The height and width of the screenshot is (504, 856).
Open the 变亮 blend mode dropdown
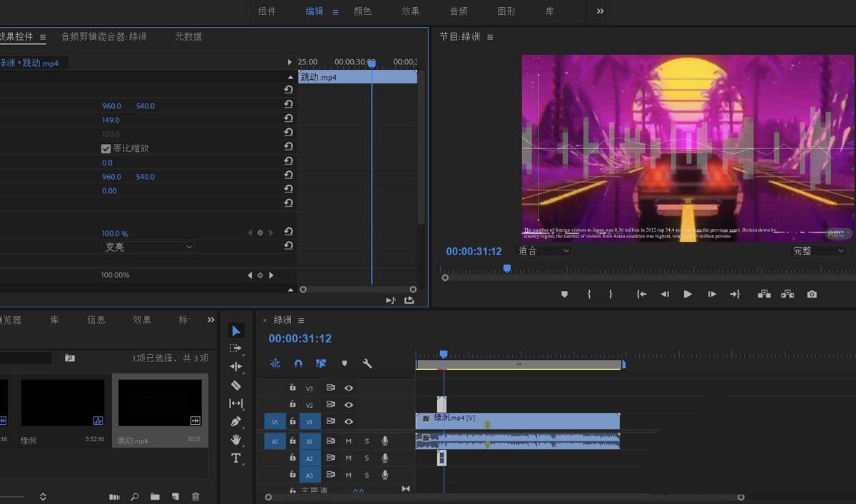pyautogui.click(x=148, y=247)
